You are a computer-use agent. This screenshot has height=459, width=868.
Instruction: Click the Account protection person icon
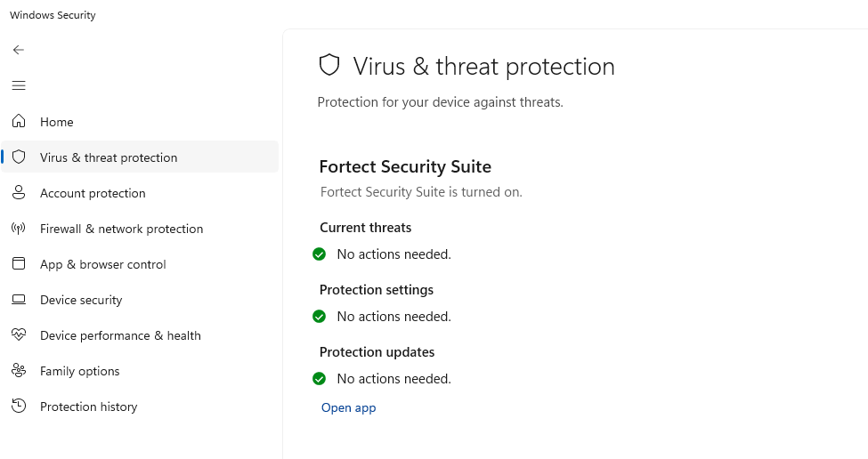(x=19, y=192)
